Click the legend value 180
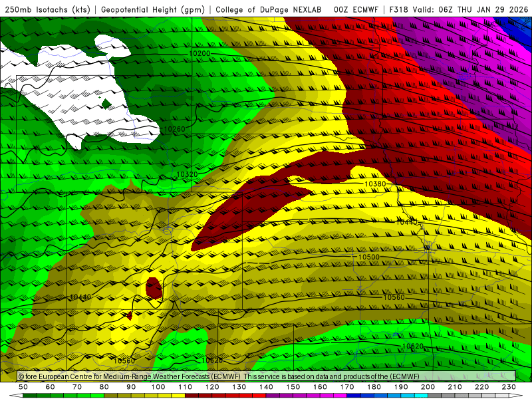This screenshot has width=532, height=399. point(374,387)
